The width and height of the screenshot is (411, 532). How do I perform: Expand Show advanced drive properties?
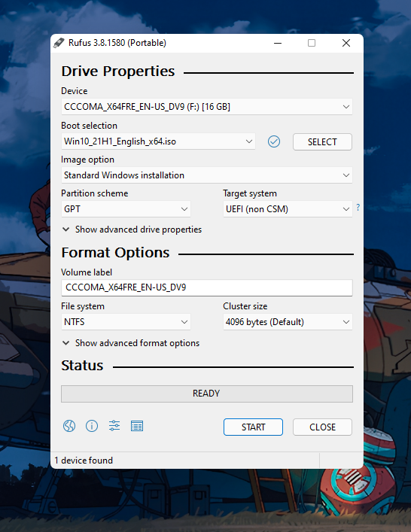(132, 230)
